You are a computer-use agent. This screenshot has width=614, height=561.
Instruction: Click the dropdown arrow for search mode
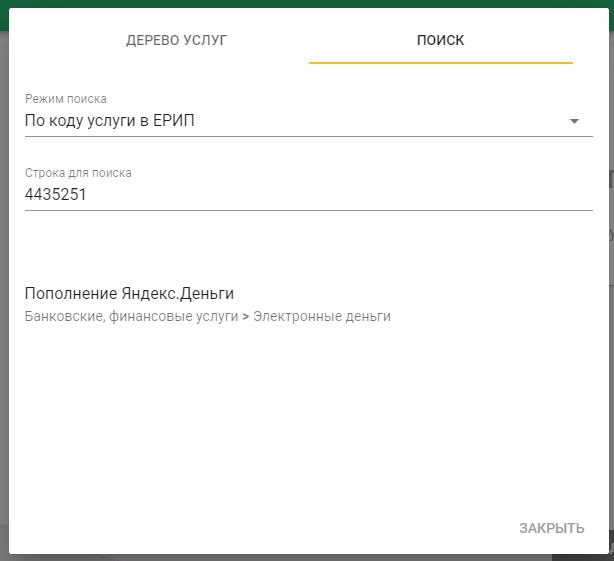pyautogui.click(x=574, y=121)
